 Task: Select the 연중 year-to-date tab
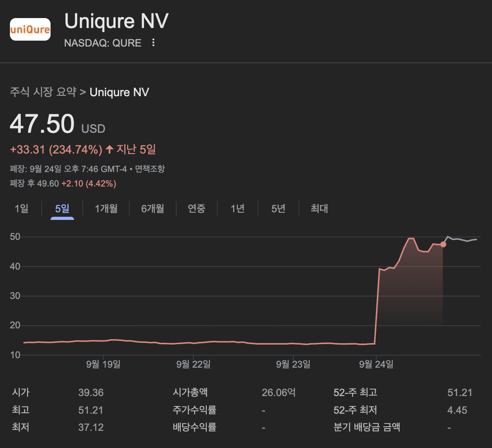coord(196,209)
